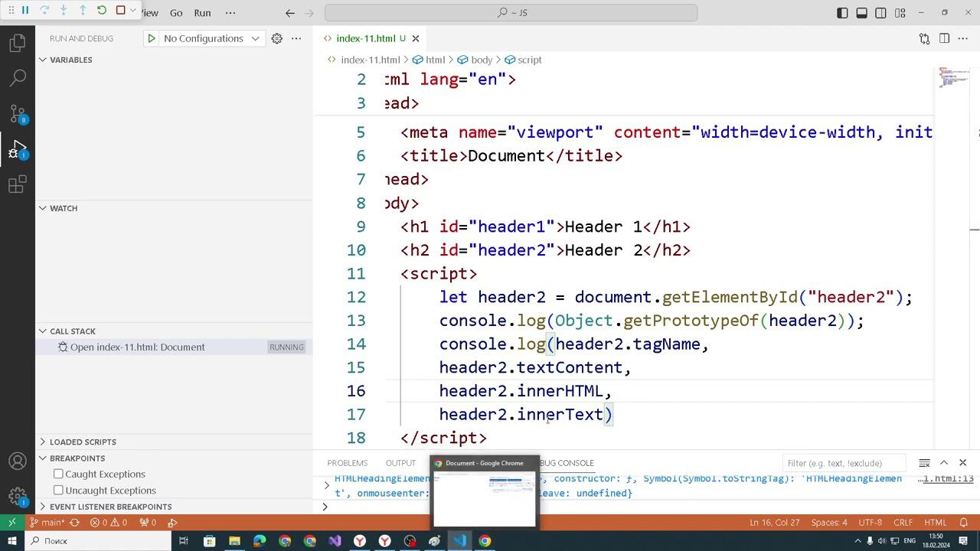
Task: Toggle the bottom panel layout
Action: click(861, 13)
